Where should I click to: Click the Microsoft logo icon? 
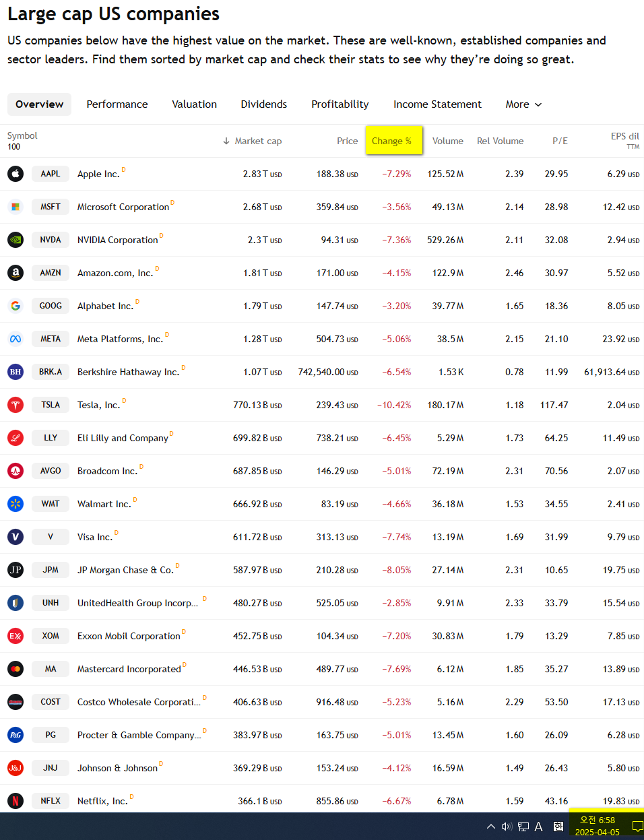pos(15,207)
